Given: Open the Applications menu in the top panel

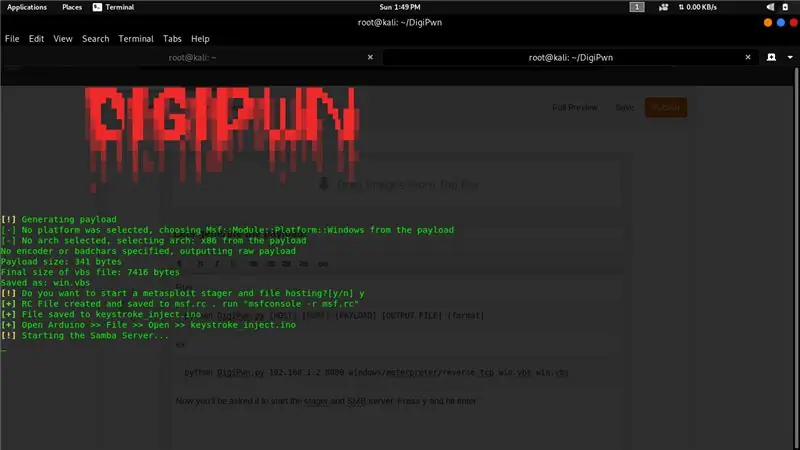Looking at the screenshot, I should pos(27,7).
